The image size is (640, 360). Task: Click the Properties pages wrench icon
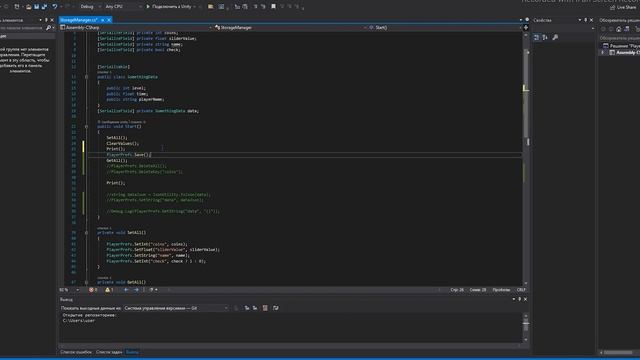(555, 38)
